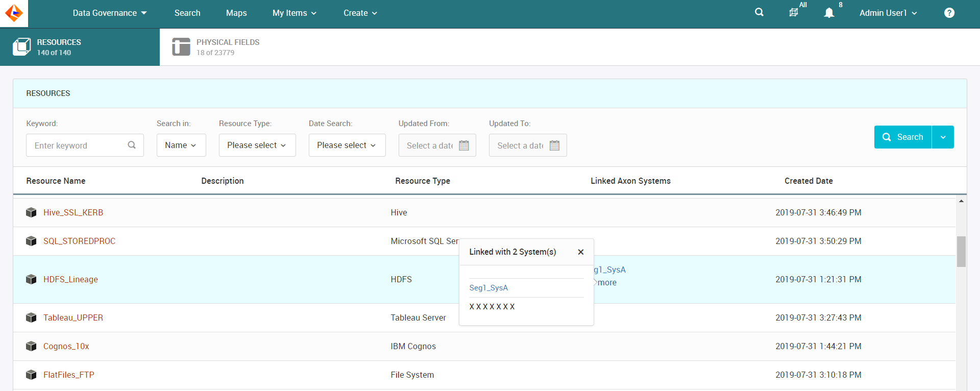The width and height of the screenshot is (980, 391).
Task: Click the Axon orange logo icon
Action: coord(14,13)
